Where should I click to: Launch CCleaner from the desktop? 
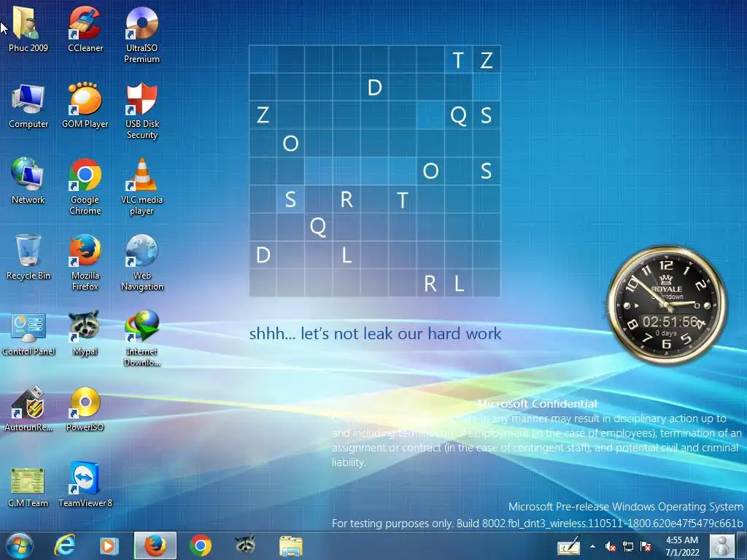85,28
